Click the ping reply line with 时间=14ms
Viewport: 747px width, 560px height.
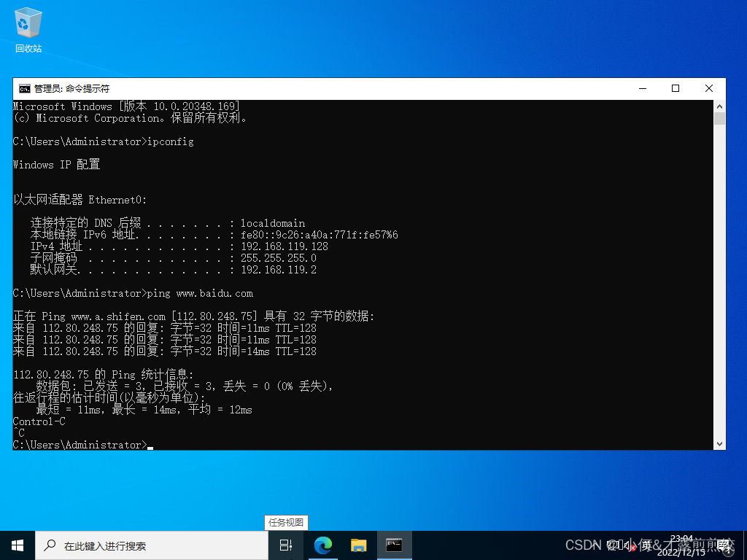[165, 351]
